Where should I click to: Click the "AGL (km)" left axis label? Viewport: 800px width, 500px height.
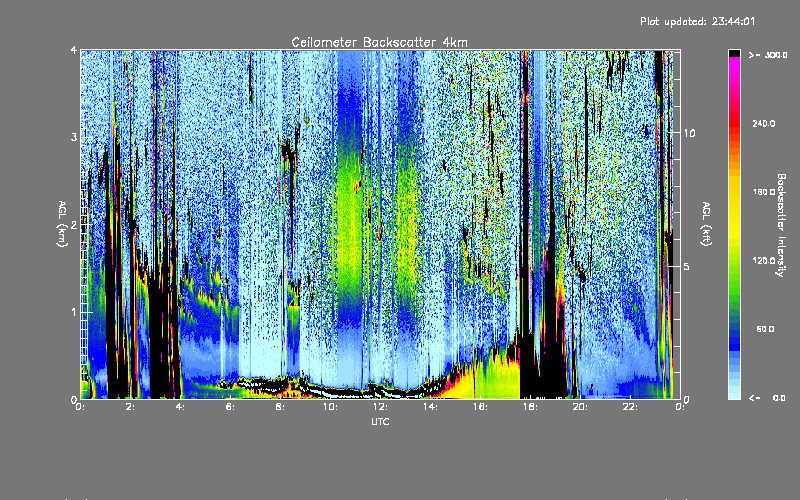[62, 224]
